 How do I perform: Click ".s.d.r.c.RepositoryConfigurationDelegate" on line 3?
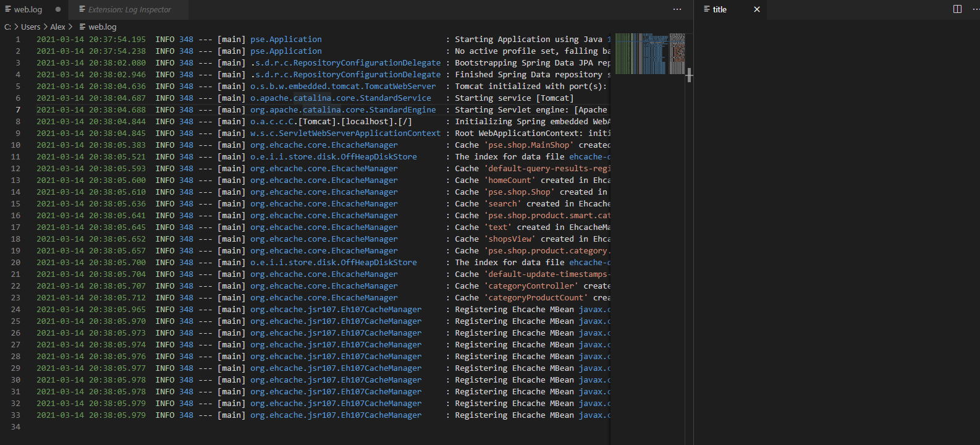345,63
